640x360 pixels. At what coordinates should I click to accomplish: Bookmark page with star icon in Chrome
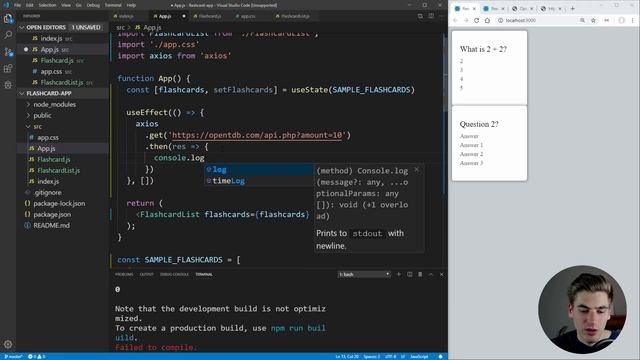pos(593,20)
